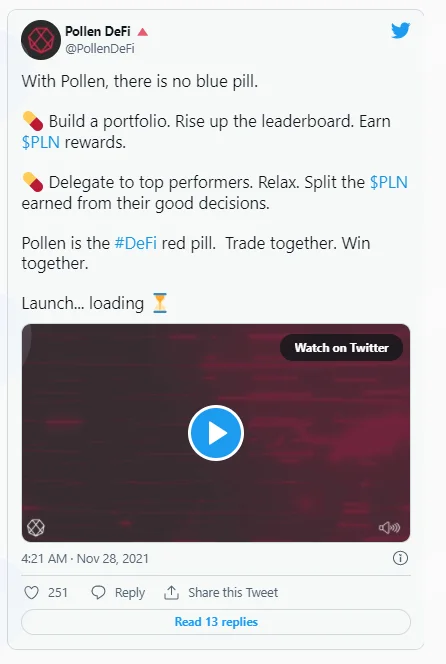Click first $PLN cashtag before rewards
Viewport: 446px width, 664px height.
click(x=41, y=142)
